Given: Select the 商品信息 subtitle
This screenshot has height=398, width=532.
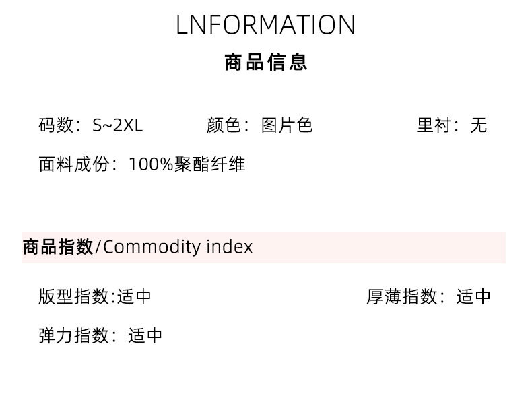Looking at the screenshot, I should coord(266,63).
